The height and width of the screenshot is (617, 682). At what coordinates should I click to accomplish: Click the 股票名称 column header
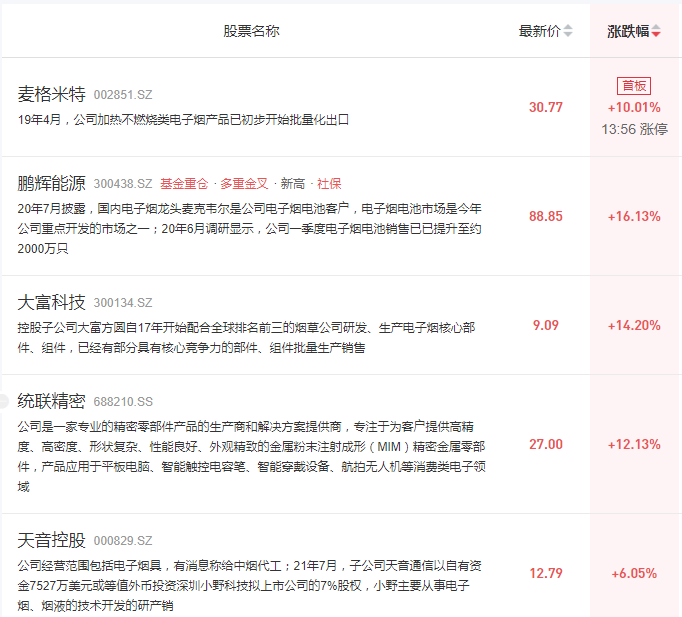point(251,31)
